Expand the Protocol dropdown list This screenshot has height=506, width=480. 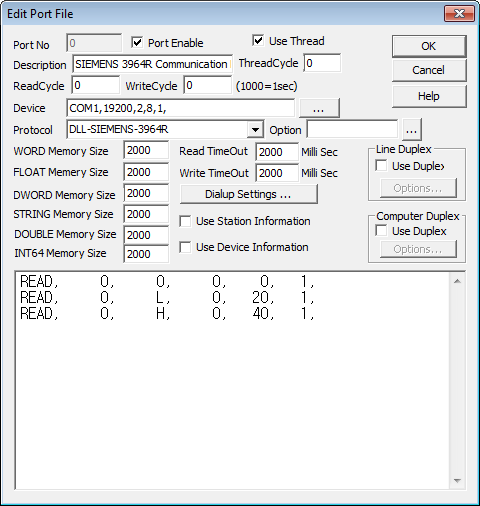[255, 129]
